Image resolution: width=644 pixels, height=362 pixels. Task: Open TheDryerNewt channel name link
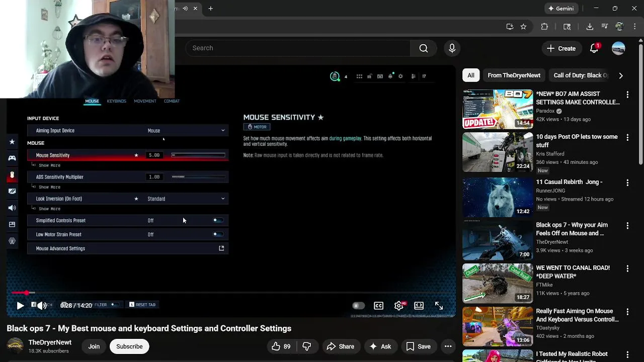click(50, 342)
